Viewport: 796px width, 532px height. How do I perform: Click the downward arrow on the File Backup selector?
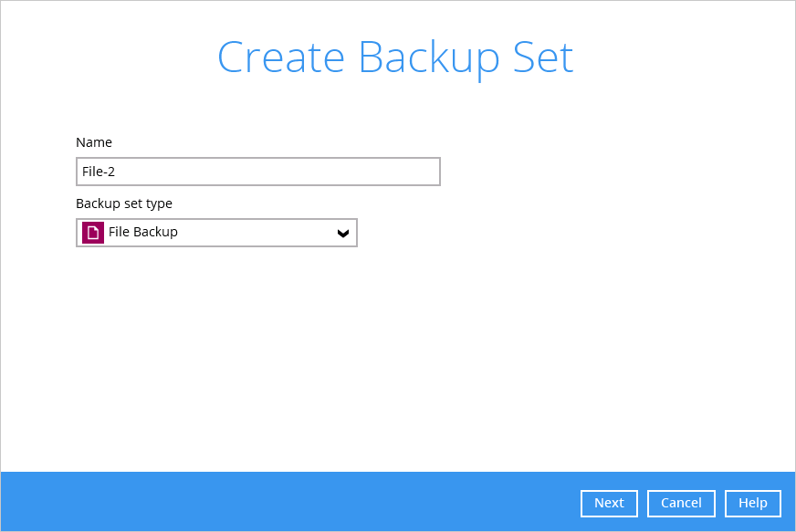point(342,233)
